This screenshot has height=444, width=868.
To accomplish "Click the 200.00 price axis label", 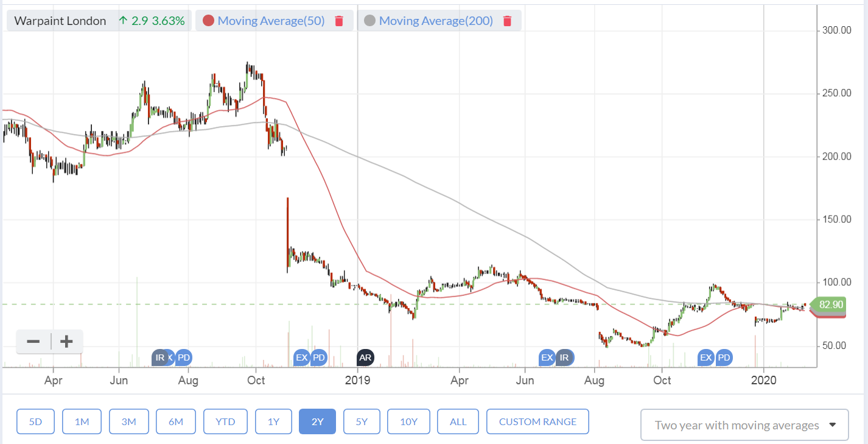I will pyautogui.click(x=836, y=157).
